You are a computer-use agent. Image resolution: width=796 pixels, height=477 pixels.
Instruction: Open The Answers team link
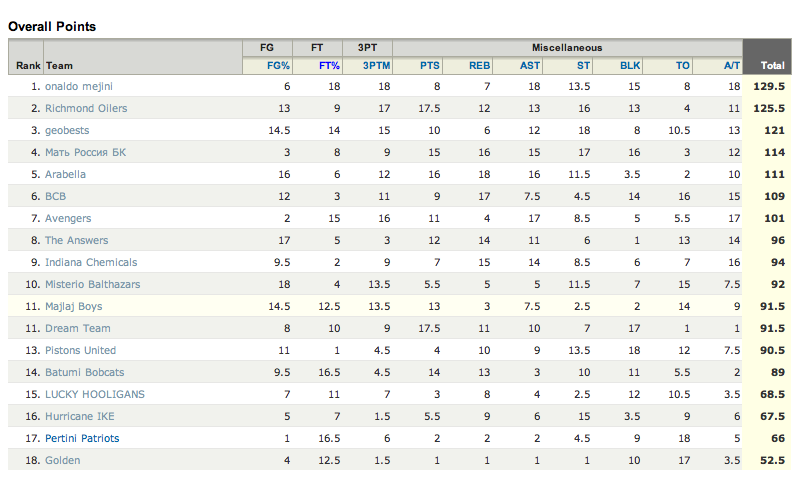point(77,240)
